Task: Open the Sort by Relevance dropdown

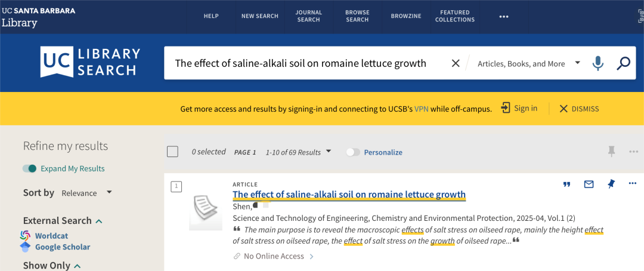Action: tap(86, 193)
